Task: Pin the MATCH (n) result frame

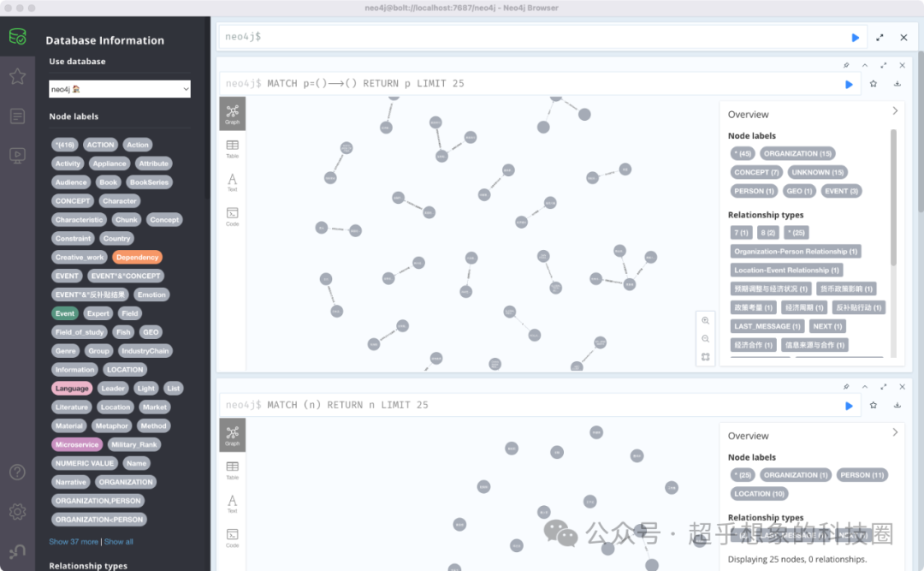Action: tap(846, 387)
